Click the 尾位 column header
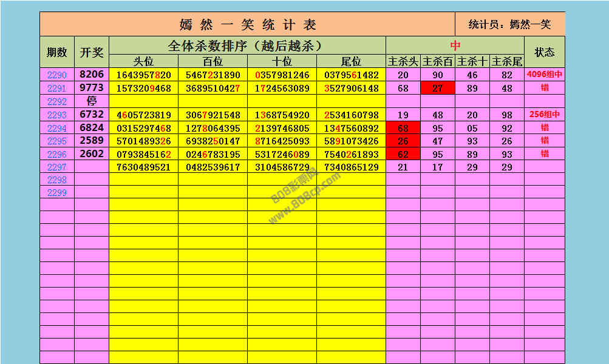This screenshot has height=364, width=609. [x=351, y=61]
